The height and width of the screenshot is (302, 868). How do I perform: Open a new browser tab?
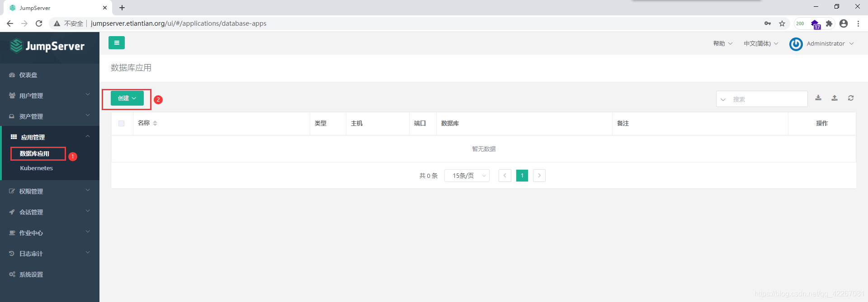click(x=122, y=8)
